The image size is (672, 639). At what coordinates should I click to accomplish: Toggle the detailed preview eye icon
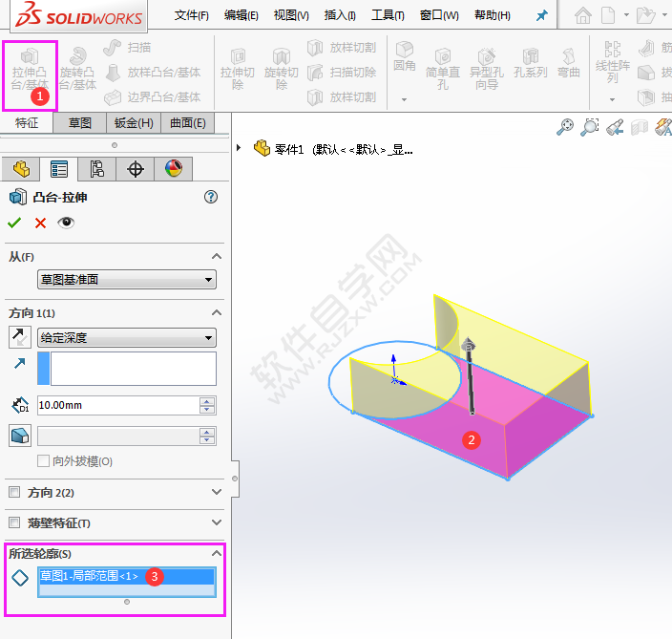point(66,223)
